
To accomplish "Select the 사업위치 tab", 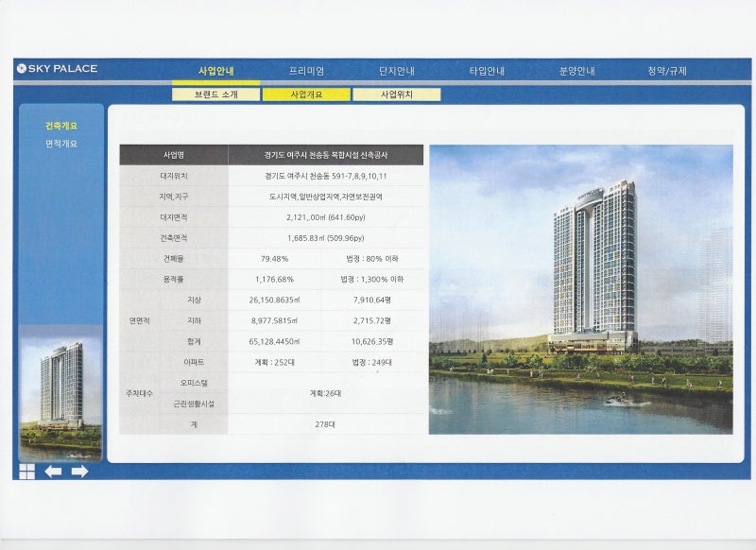I will point(397,95).
